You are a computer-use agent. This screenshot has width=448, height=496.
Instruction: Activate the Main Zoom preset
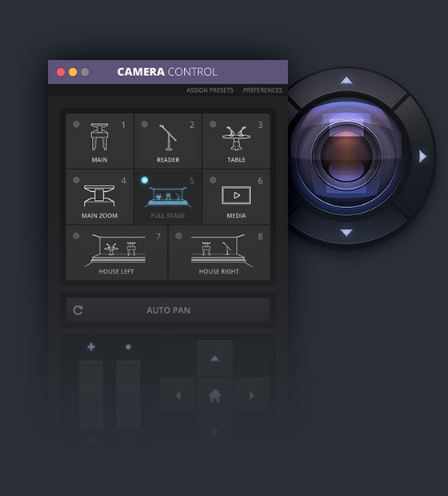99,197
